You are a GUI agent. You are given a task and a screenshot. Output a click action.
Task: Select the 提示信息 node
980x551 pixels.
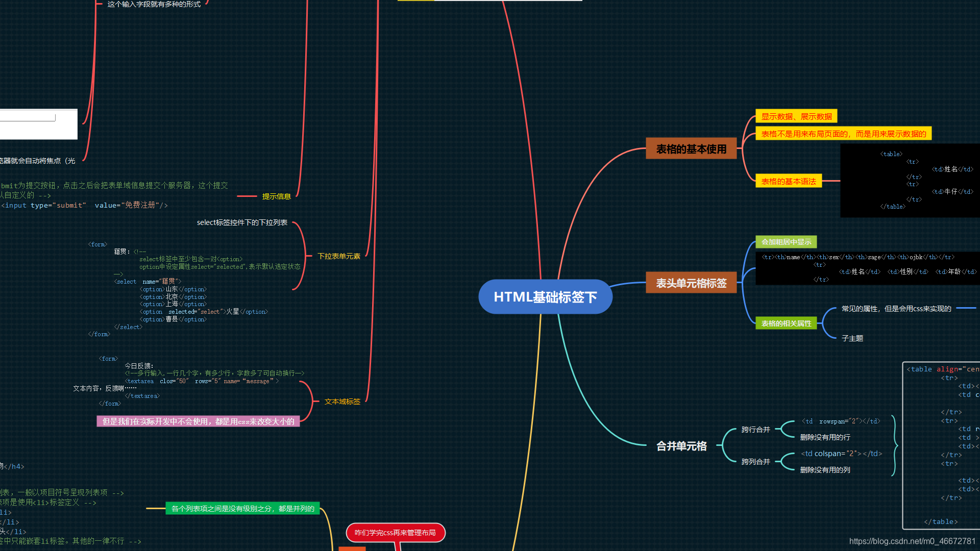click(x=276, y=196)
